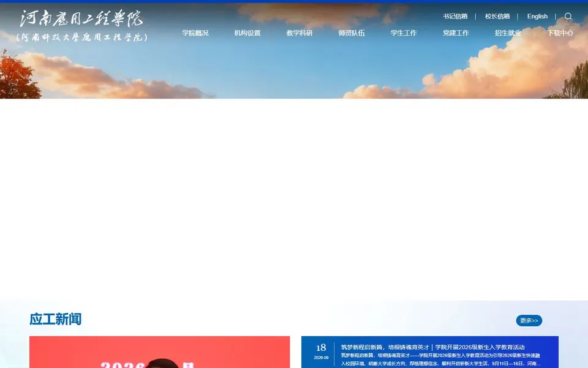588x368 pixels.
Task: Open the 招生就业 menu
Action: (x=508, y=33)
